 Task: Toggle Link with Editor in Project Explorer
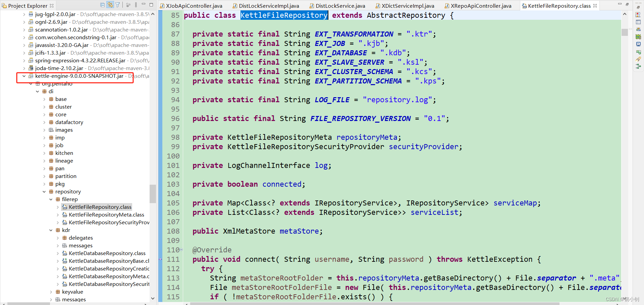110,5
